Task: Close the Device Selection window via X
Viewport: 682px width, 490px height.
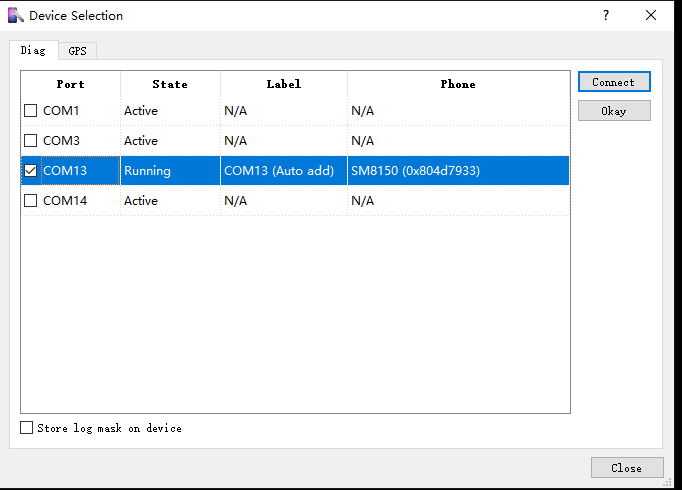Action: pyautogui.click(x=652, y=16)
